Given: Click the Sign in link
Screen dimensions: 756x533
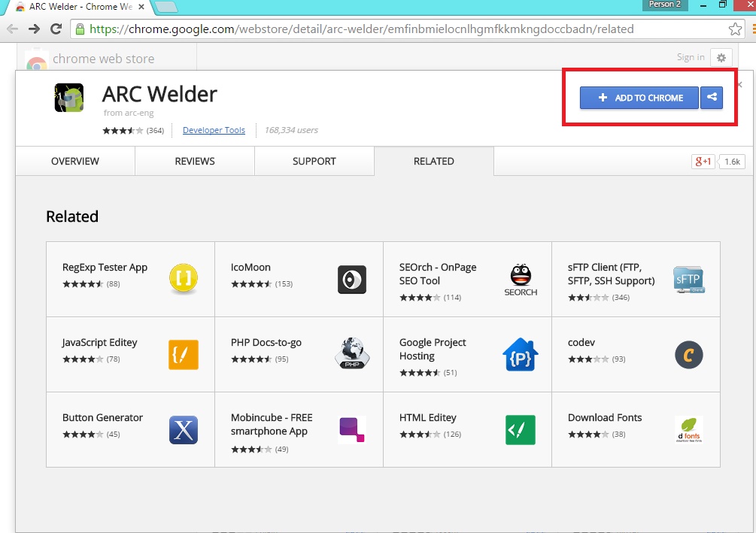Looking at the screenshot, I should (x=691, y=57).
